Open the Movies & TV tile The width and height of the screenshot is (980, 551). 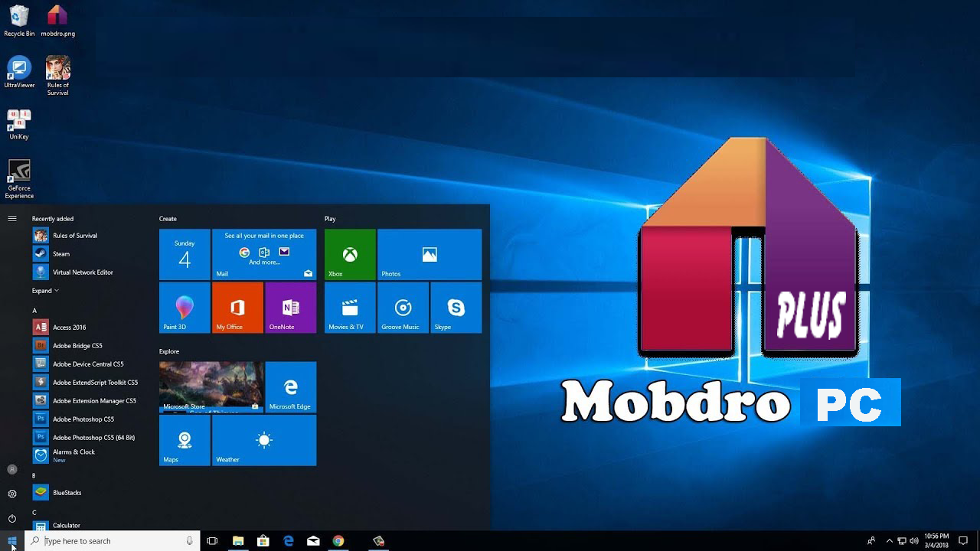click(350, 308)
